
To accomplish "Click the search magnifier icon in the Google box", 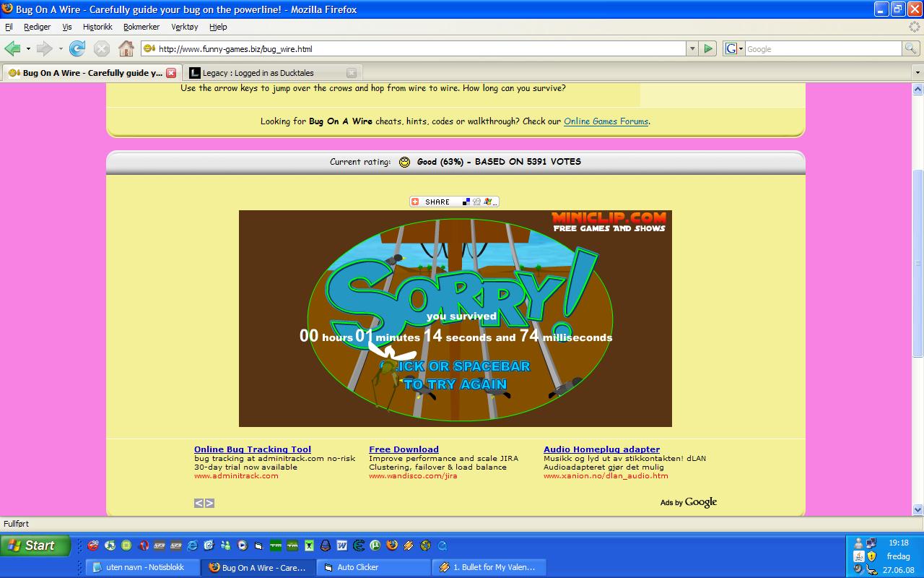I will [x=912, y=48].
